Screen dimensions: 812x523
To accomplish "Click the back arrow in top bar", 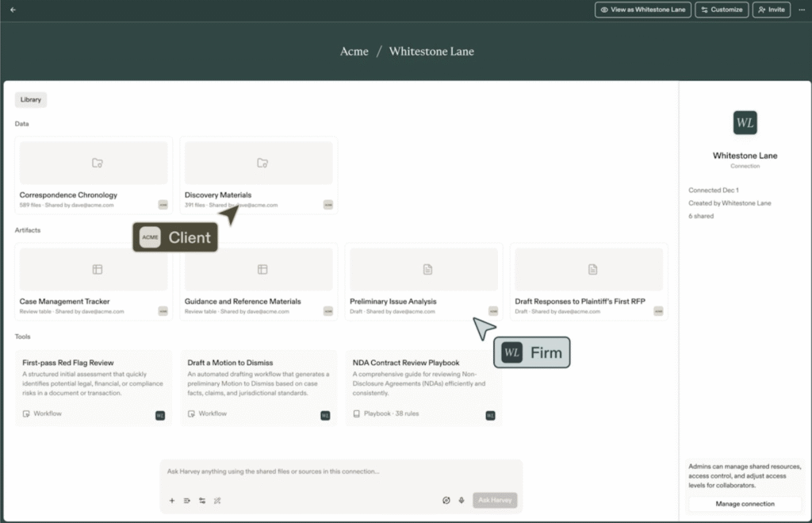I will click(x=13, y=10).
